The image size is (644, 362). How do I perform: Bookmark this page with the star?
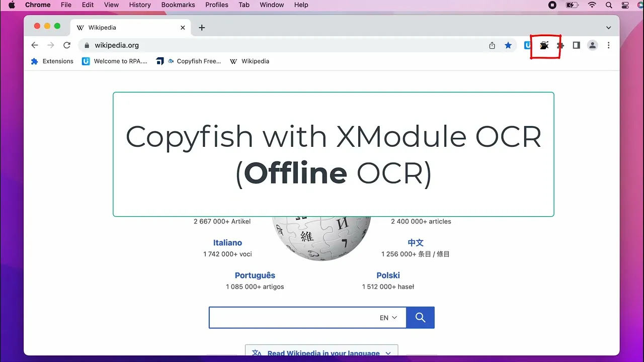508,45
